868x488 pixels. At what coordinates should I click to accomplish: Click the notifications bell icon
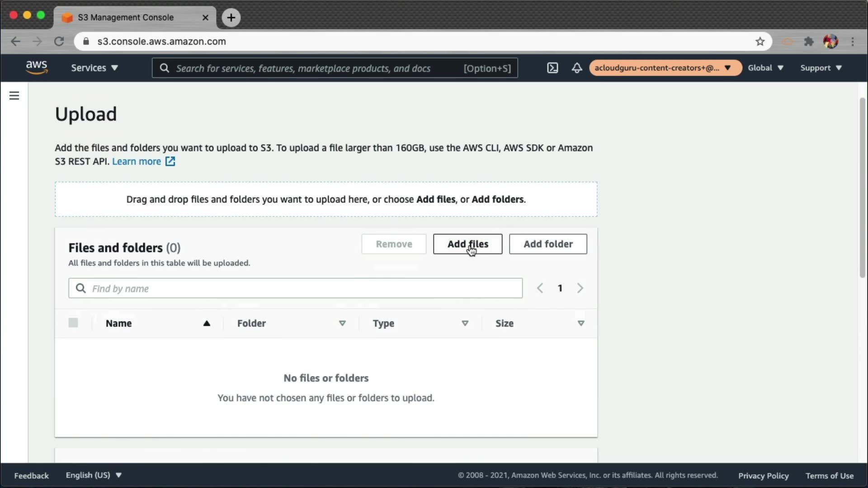tap(577, 68)
